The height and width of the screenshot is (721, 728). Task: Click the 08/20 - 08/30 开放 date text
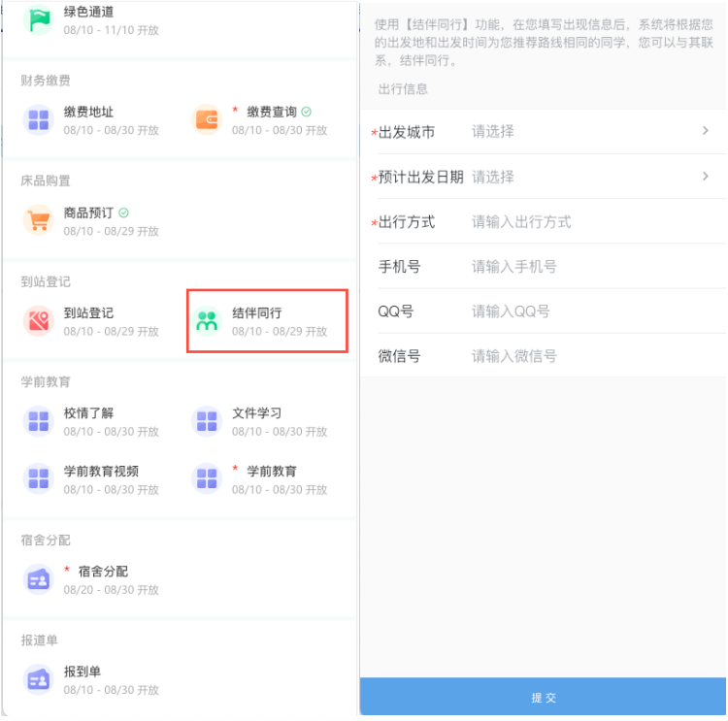(x=112, y=590)
